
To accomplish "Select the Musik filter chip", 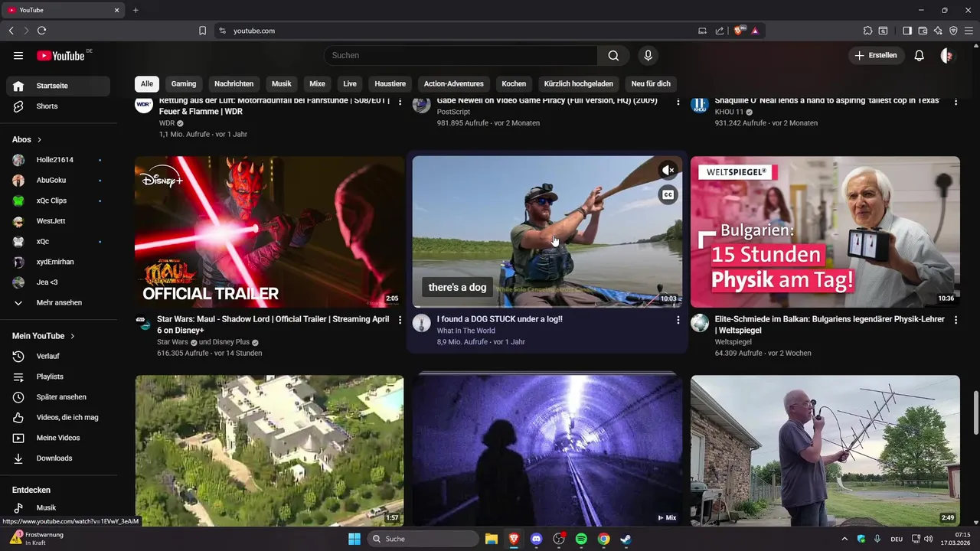I will (282, 83).
